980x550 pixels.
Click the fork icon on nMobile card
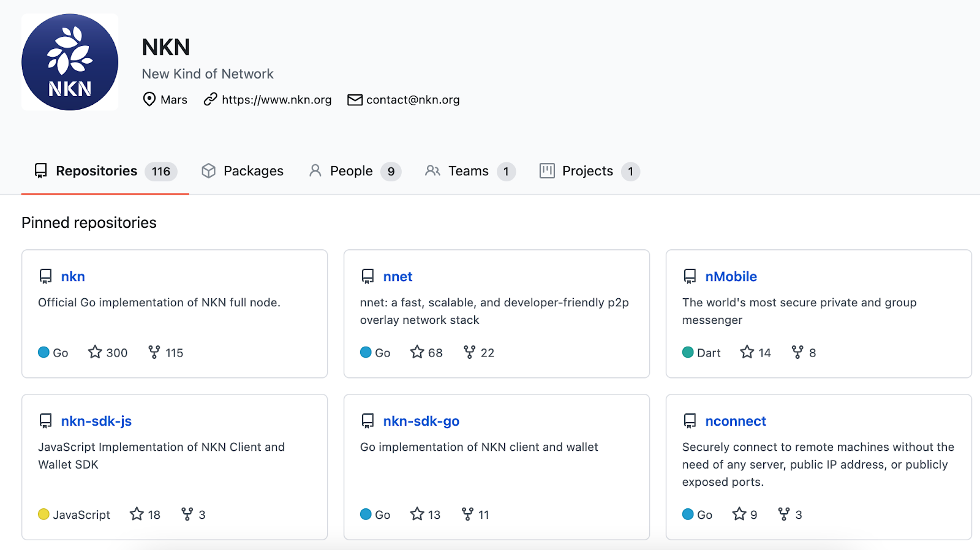[x=797, y=352]
